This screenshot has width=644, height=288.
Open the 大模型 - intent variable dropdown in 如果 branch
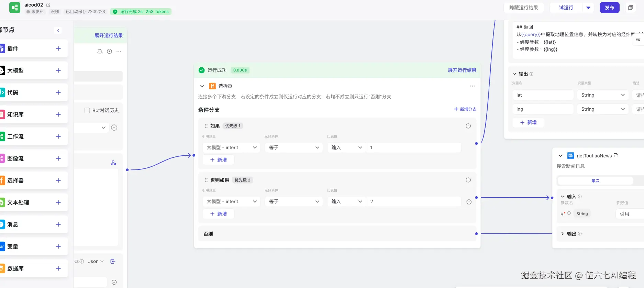click(232, 147)
